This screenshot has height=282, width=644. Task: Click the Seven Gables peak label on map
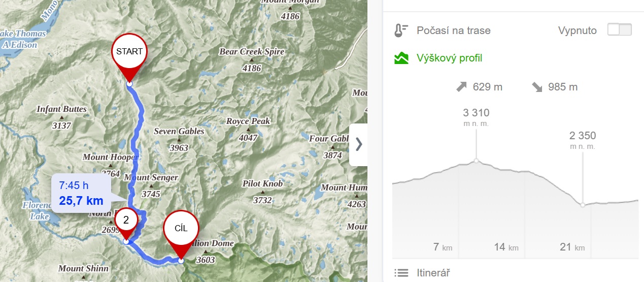click(x=179, y=132)
